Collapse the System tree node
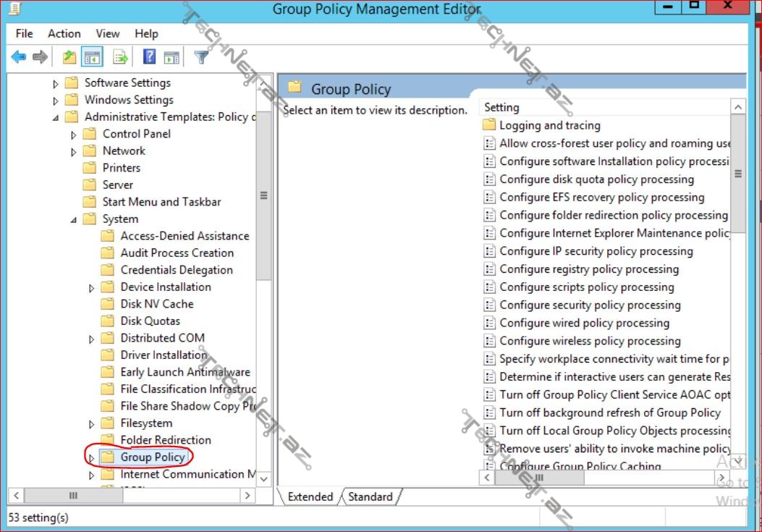Screen dimensions: 762x532 (73, 219)
